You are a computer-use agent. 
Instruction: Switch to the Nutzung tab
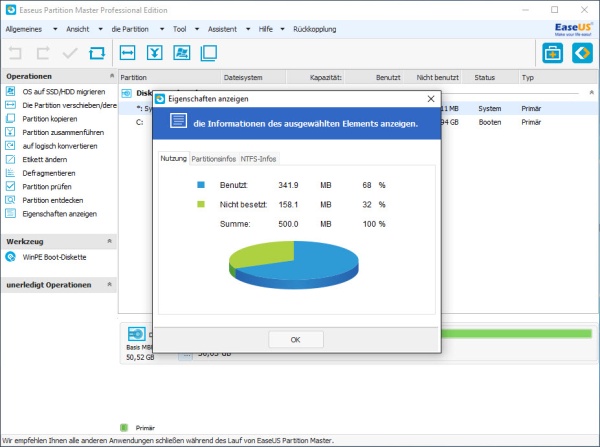(x=174, y=158)
